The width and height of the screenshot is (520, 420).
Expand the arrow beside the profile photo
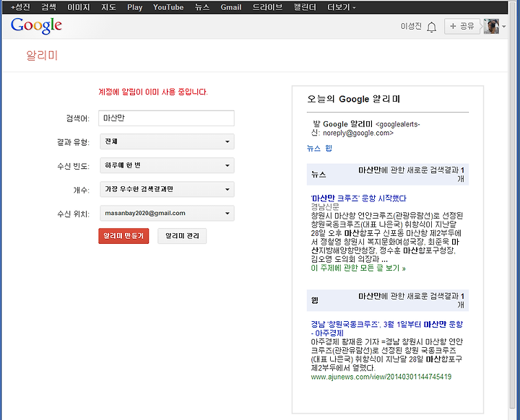[503, 27]
